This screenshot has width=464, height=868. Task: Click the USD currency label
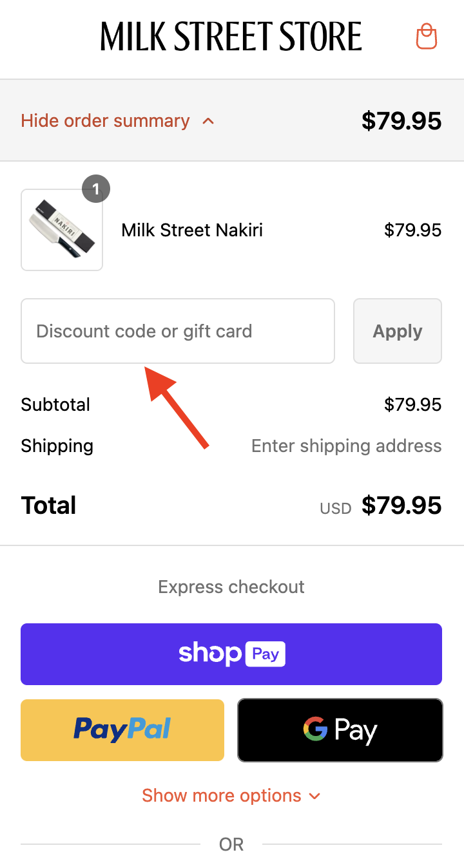[336, 509]
